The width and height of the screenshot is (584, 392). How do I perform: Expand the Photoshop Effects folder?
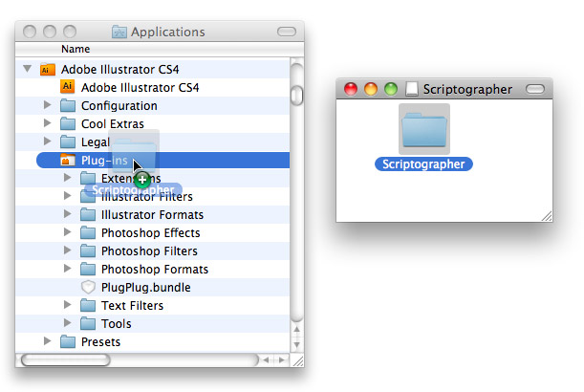pos(68,232)
